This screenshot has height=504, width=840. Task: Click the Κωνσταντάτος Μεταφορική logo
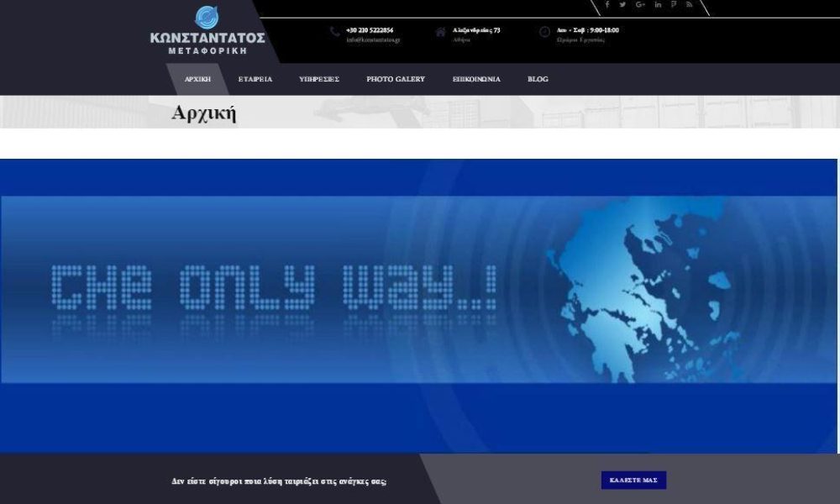coord(207,30)
